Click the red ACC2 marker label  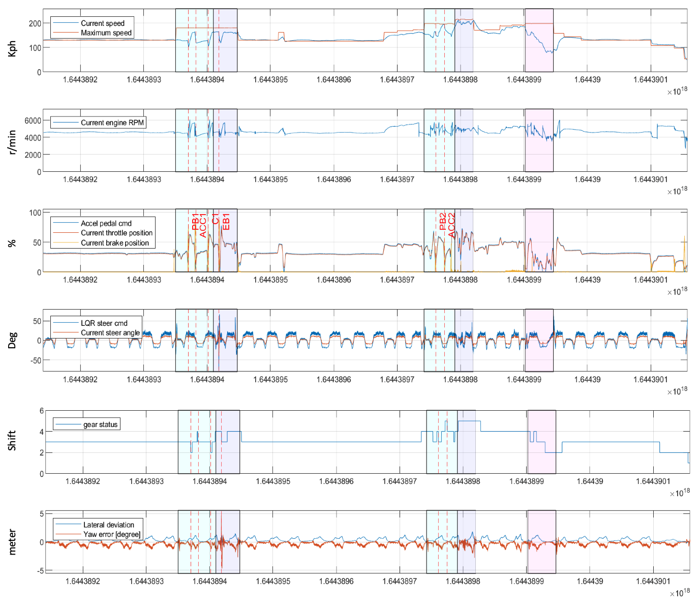451,225
